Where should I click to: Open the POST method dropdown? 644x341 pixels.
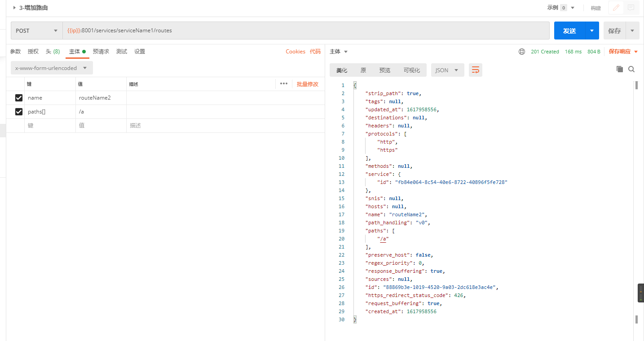click(x=37, y=31)
